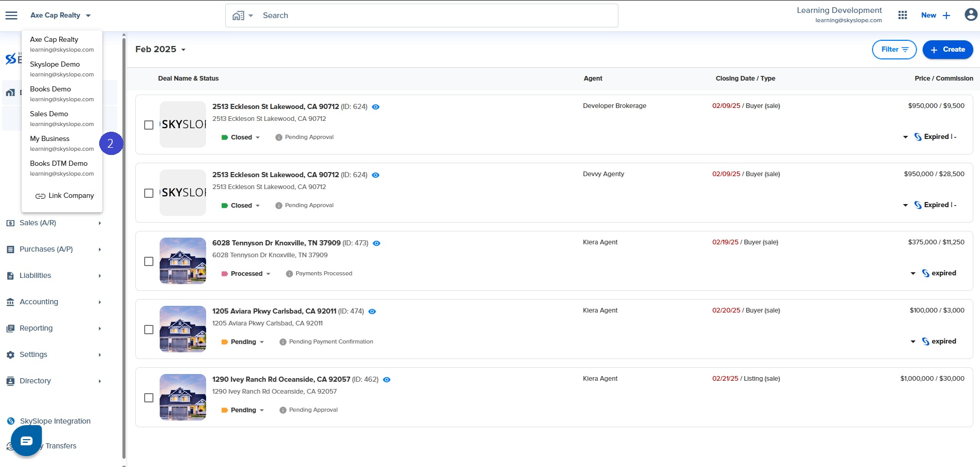The height and width of the screenshot is (467, 980).
Task: Click the Settings gear icon
Action: click(10, 355)
